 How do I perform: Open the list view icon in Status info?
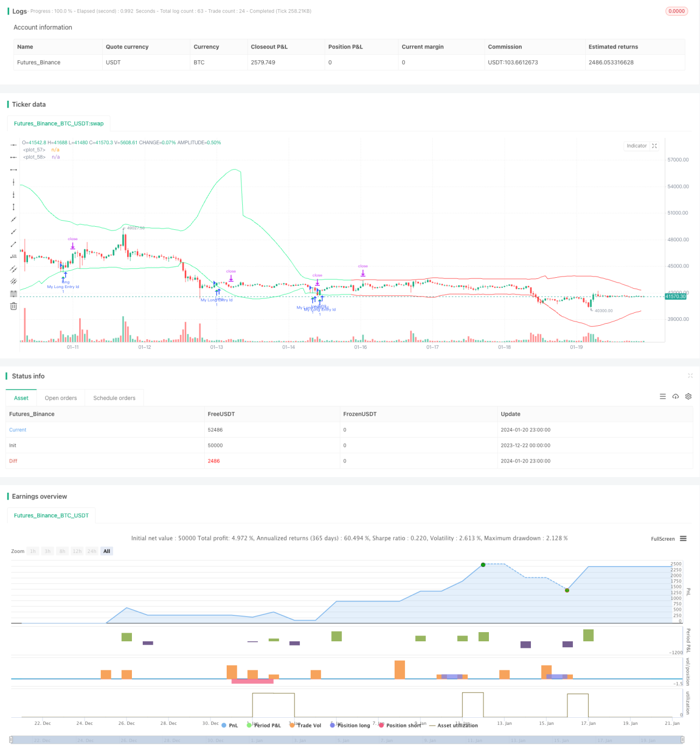coord(663,396)
